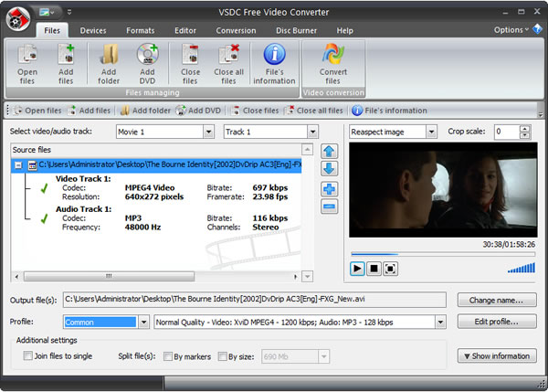Click the Add DVD ribbon icon

[147, 64]
